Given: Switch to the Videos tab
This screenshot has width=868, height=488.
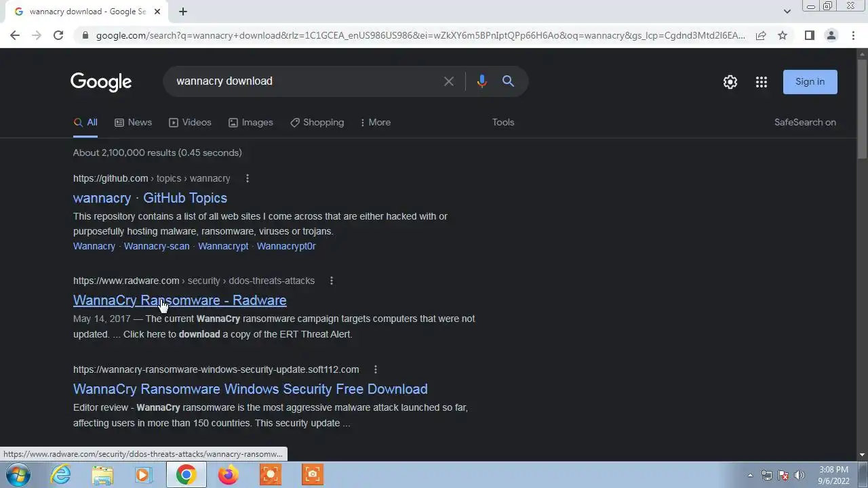Looking at the screenshot, I should tap(190, 123).
